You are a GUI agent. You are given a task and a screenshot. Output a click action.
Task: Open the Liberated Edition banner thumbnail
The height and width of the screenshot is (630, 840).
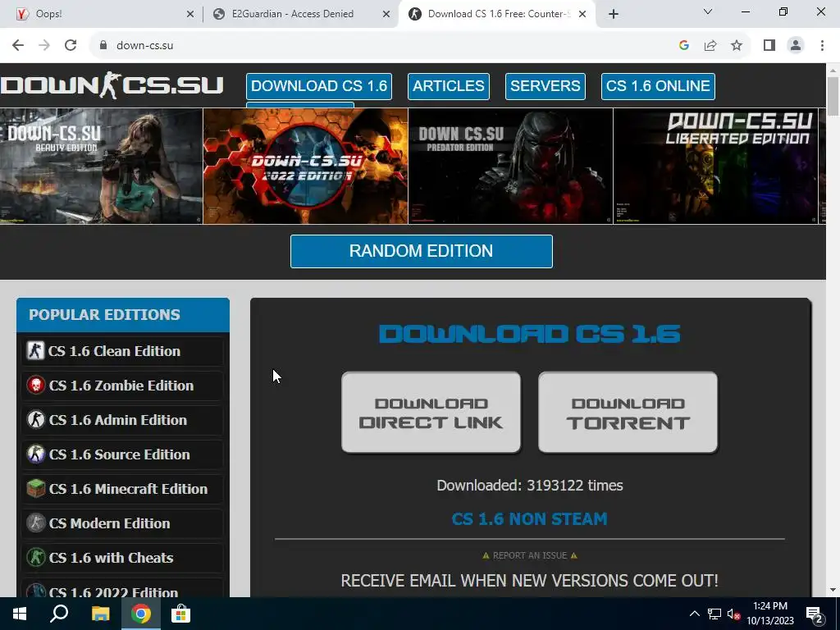[715, 166]
